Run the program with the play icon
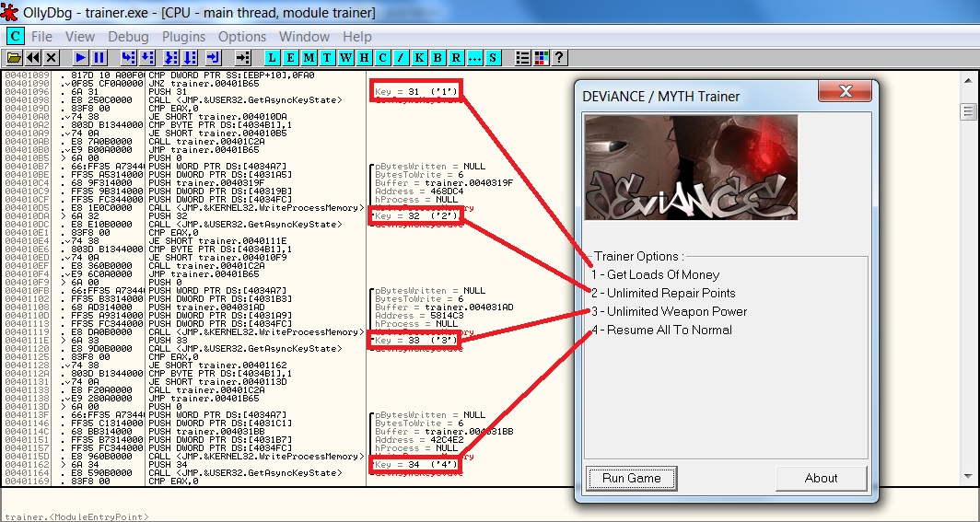Image resolution: width=980 pixels, height=522 pixels. [81, 57]
